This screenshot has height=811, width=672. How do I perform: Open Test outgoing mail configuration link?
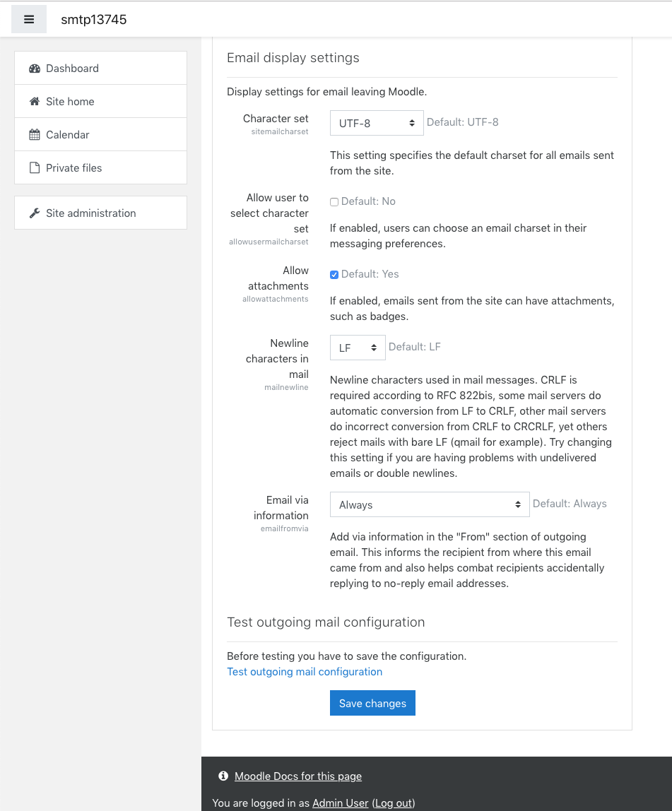click(305, 671)
